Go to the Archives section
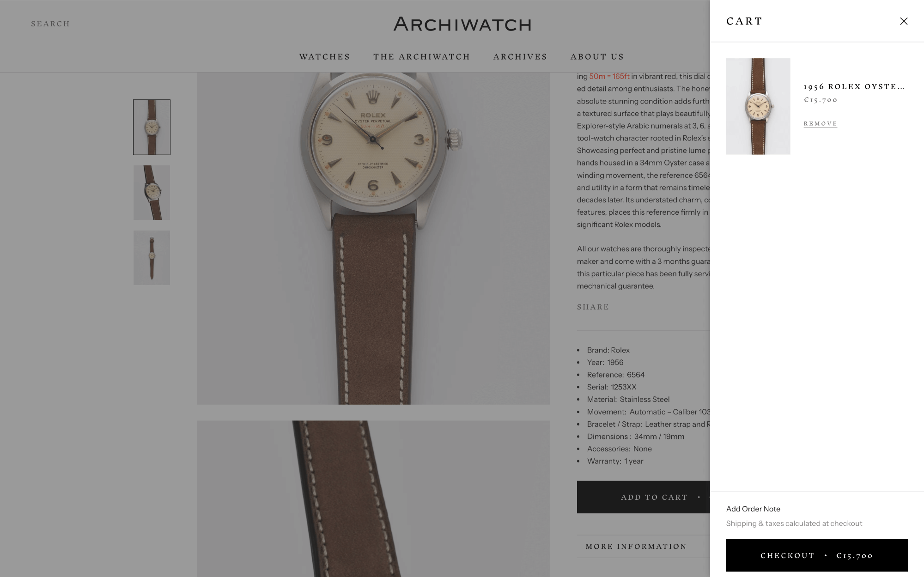This screenshot has width=924, height=577. [520, 57]
